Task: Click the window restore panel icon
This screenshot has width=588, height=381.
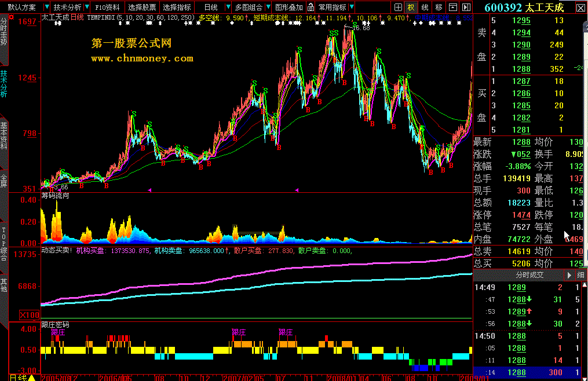Action: coord(452,7)
